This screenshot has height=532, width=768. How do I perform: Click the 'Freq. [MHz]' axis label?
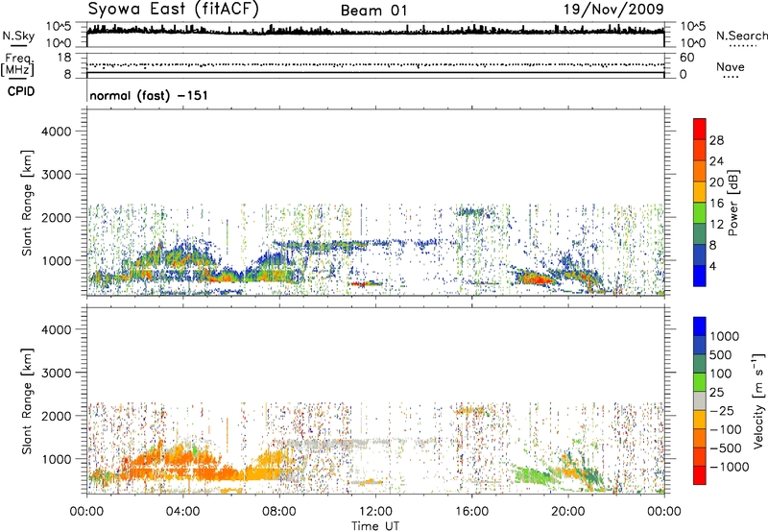pos(19,64)
